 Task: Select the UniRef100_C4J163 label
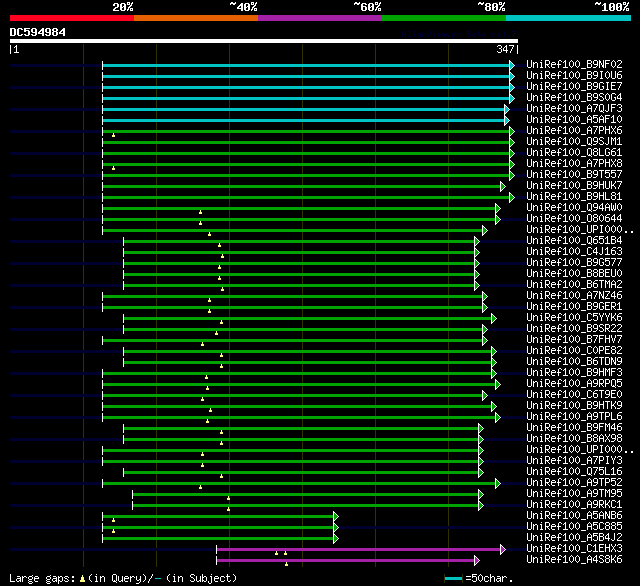point(574,252)
